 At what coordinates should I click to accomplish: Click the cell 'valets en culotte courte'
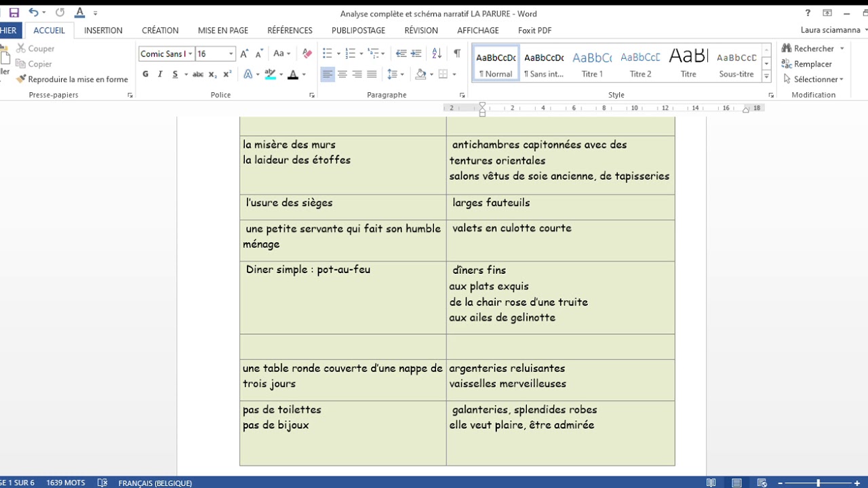click(x=560, y=241)
